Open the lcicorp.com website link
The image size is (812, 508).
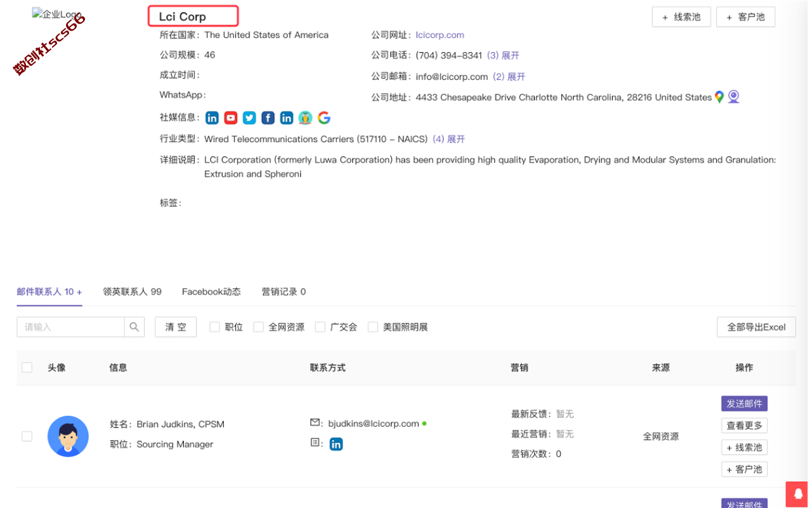pos(440,35)
